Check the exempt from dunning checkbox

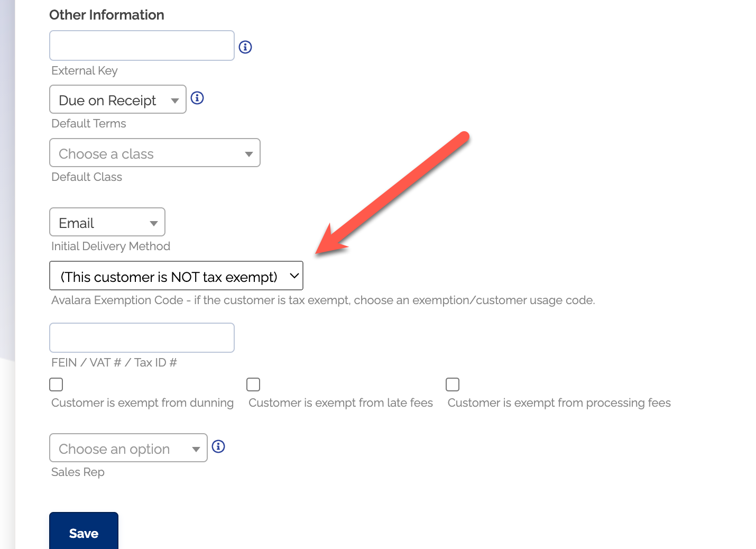tap(56, 385)
